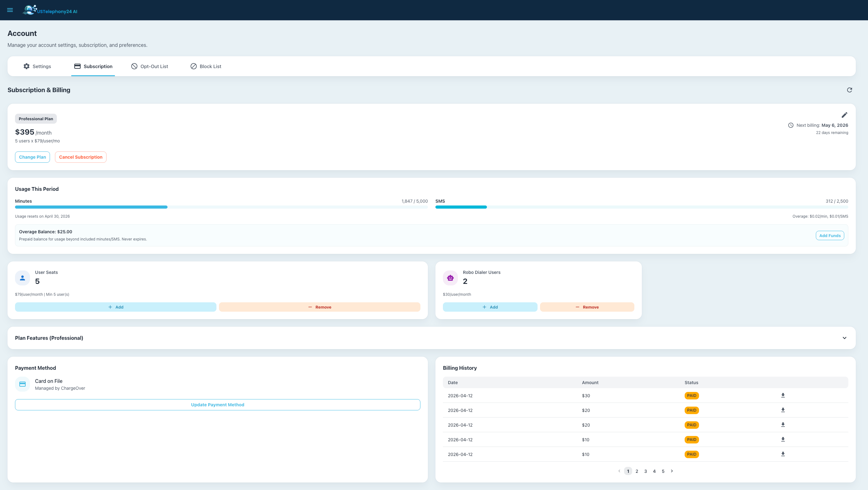Screen dimensions: 868x490
Task: Open the Block List tab
Action: click(x=206, y=67)
